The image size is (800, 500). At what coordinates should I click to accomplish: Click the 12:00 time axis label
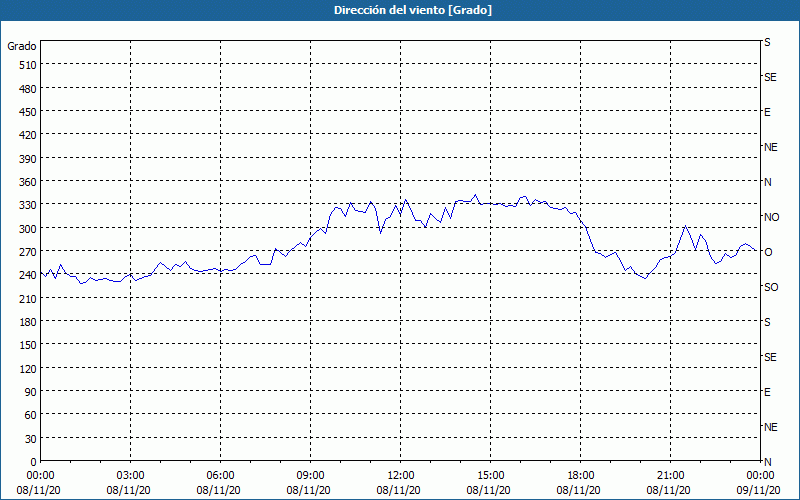[x=401, y=476]
